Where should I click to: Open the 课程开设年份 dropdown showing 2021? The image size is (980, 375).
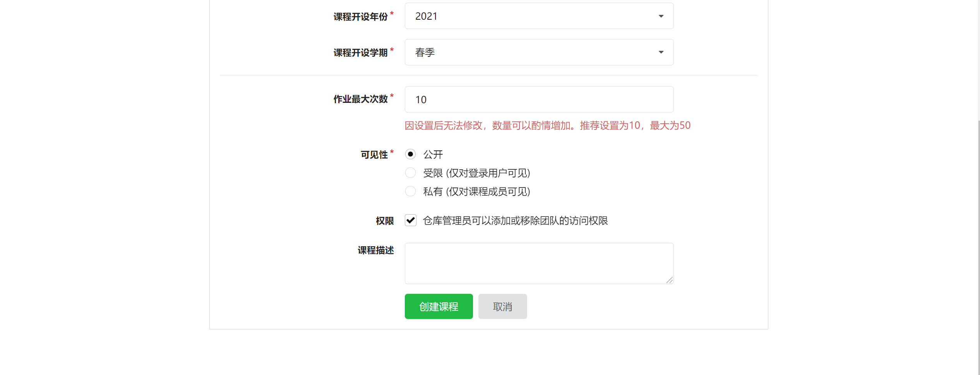(539, 16)
